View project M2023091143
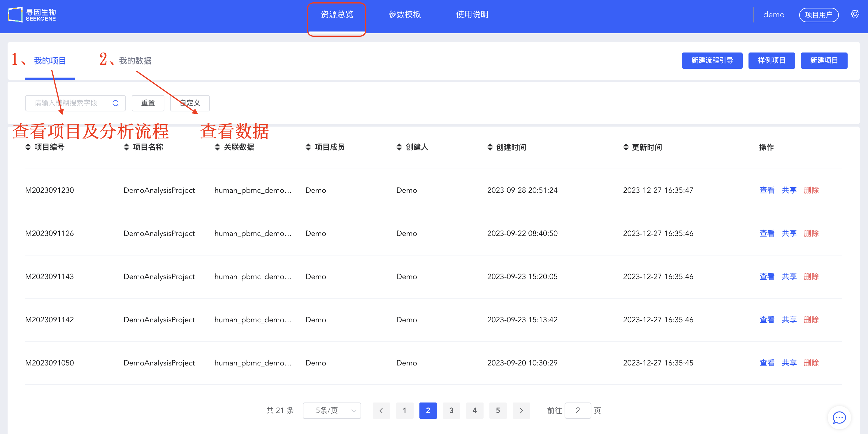 (767, 276)
